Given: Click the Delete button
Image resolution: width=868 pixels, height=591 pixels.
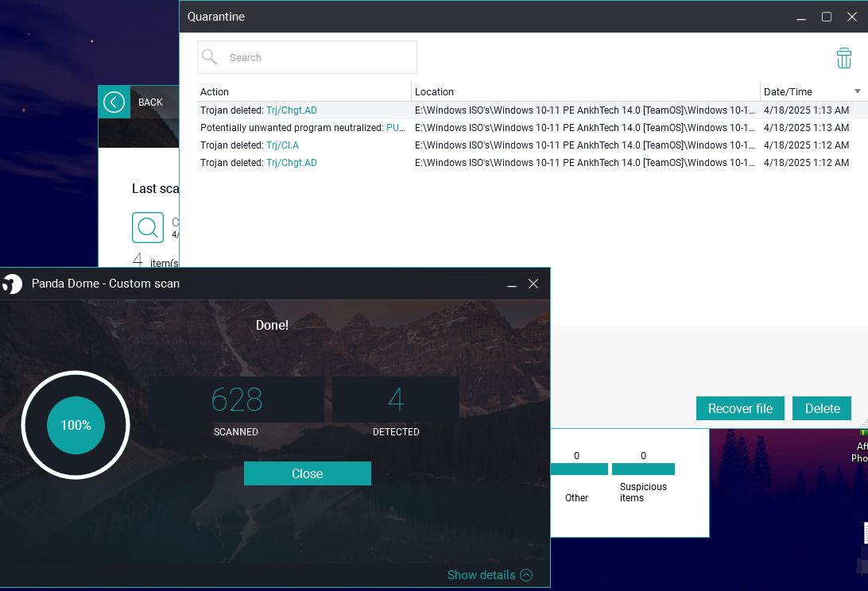Looking at the screenshot, I should click(x=822, y=408).
